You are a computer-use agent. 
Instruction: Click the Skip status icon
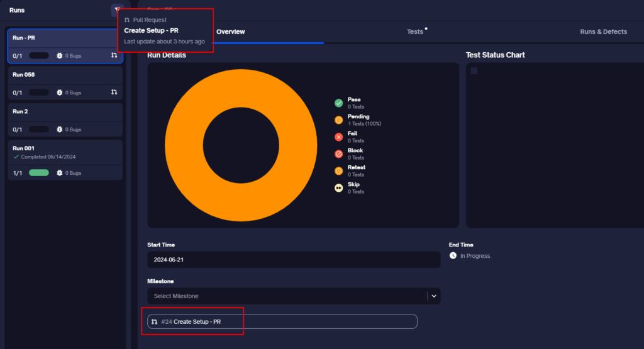pos(338,188)
